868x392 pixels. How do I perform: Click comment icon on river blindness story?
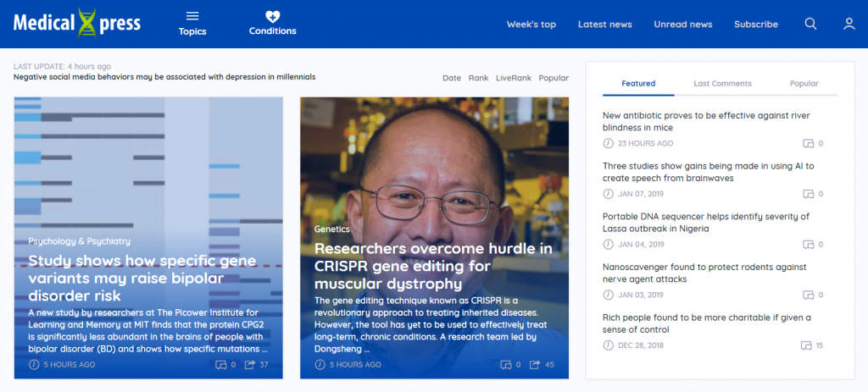click(x=807, y=144)
